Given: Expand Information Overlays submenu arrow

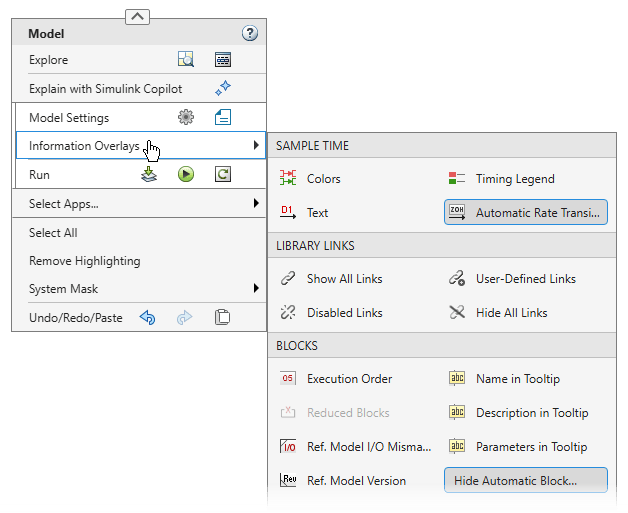Looking at the screenshot, I should pos(256,145).
